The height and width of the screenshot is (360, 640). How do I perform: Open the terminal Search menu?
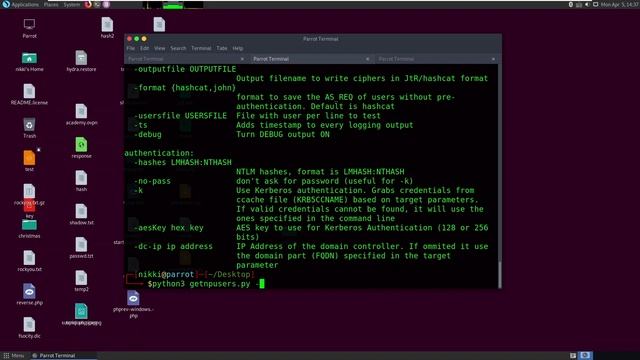pos(178,48)
